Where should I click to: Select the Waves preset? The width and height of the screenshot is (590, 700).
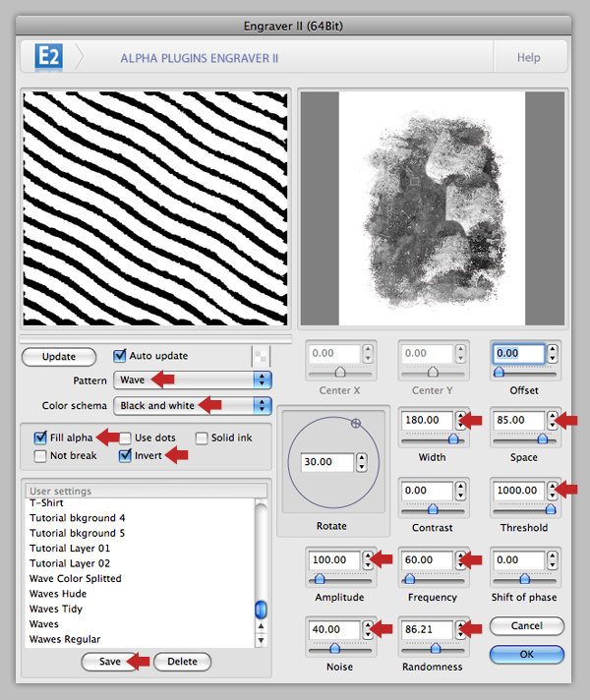pos(141,624)
